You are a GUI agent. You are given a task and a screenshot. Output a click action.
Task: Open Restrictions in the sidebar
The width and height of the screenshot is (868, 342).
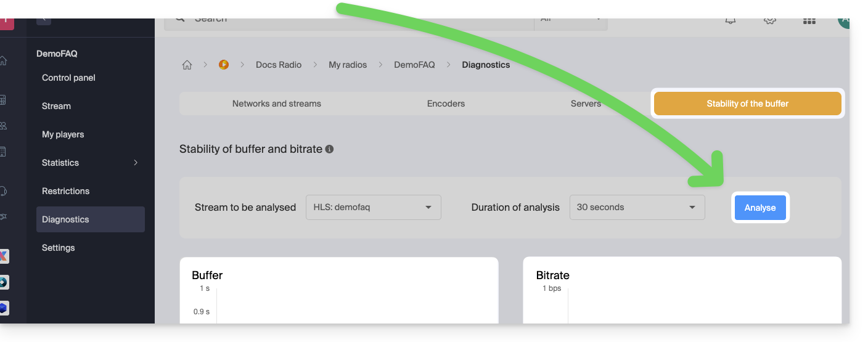coord(65,191)
